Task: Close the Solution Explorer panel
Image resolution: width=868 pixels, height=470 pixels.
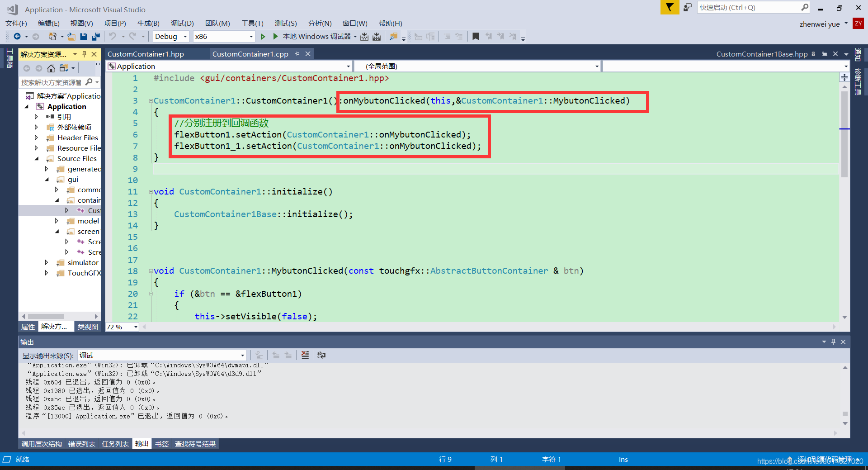Action: pos(94,54)
